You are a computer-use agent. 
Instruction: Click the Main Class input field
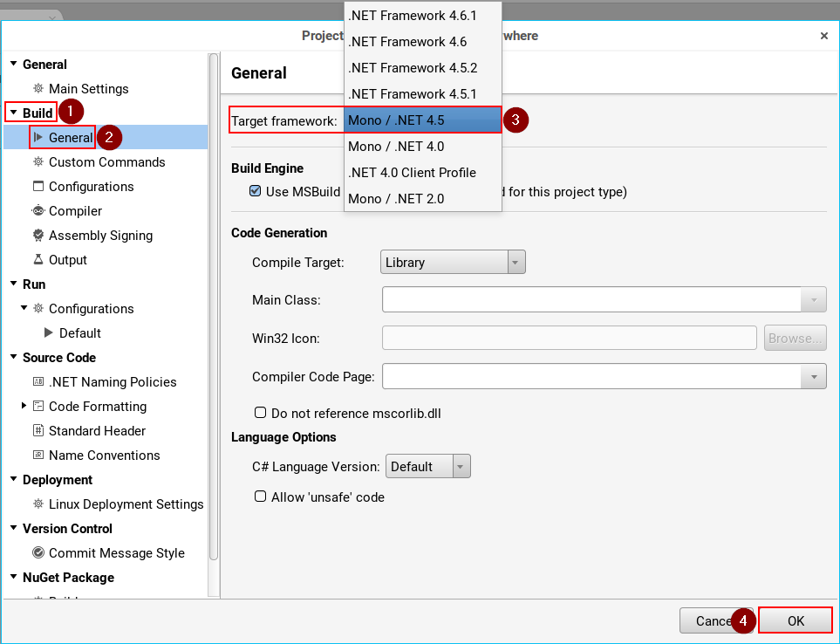coord(591,300)
